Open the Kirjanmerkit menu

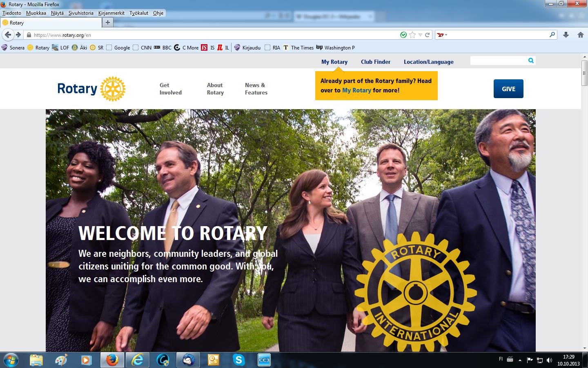point(111,13)
